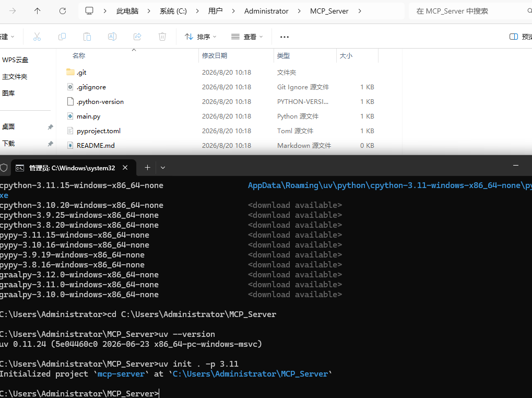532x398 pixels.
Task: Click 'Git Ignore 源文件' type cell
Action: 303,87
